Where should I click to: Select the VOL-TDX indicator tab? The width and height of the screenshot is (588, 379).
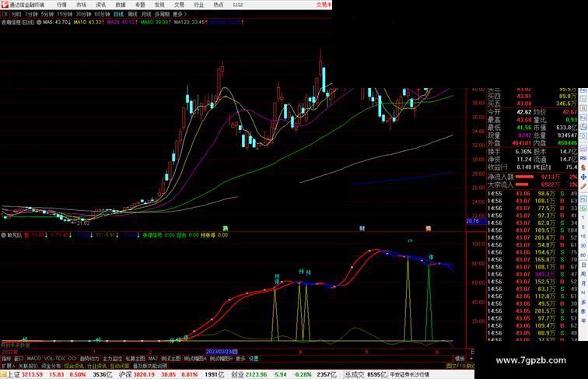click(54, 359)
